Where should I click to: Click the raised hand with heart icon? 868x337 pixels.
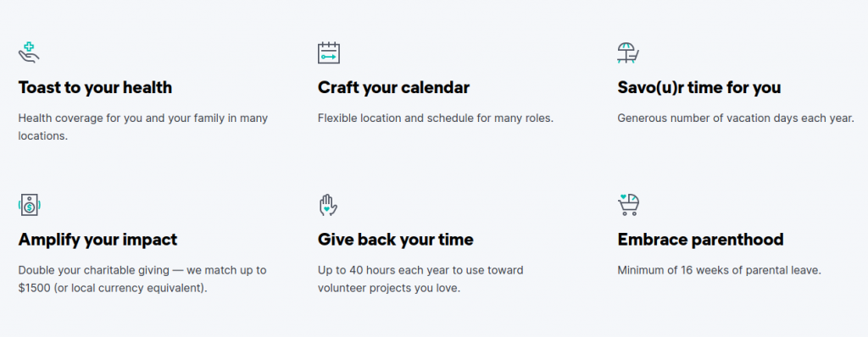tap(328, 205)
